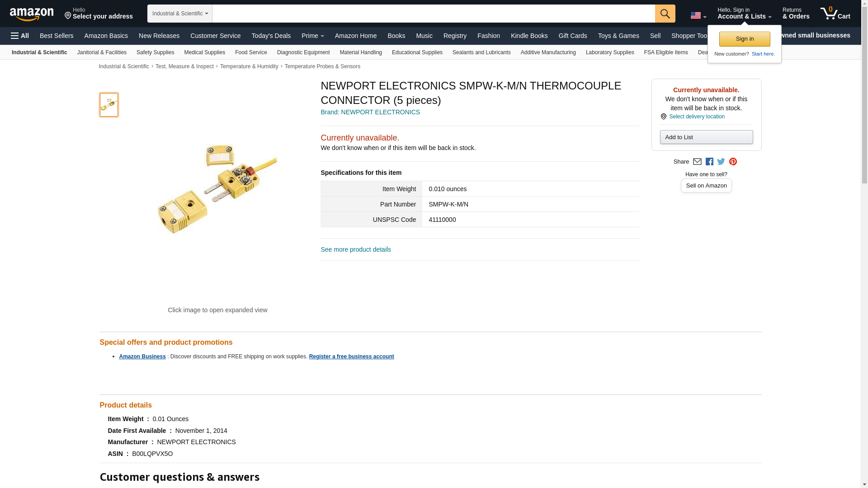Viewport: 868px width, 488px height.
Task: Share via email envelope icon
Action: (697, 162)
